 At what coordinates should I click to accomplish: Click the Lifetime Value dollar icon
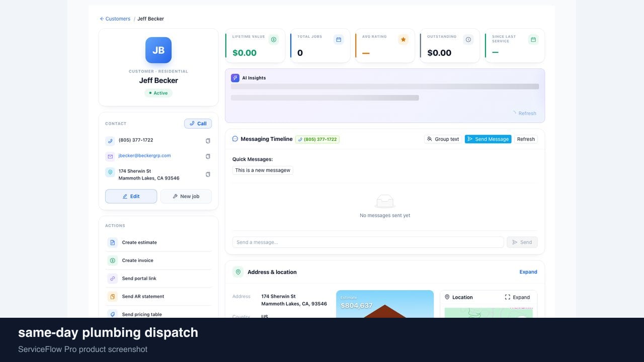coord(273,39)
